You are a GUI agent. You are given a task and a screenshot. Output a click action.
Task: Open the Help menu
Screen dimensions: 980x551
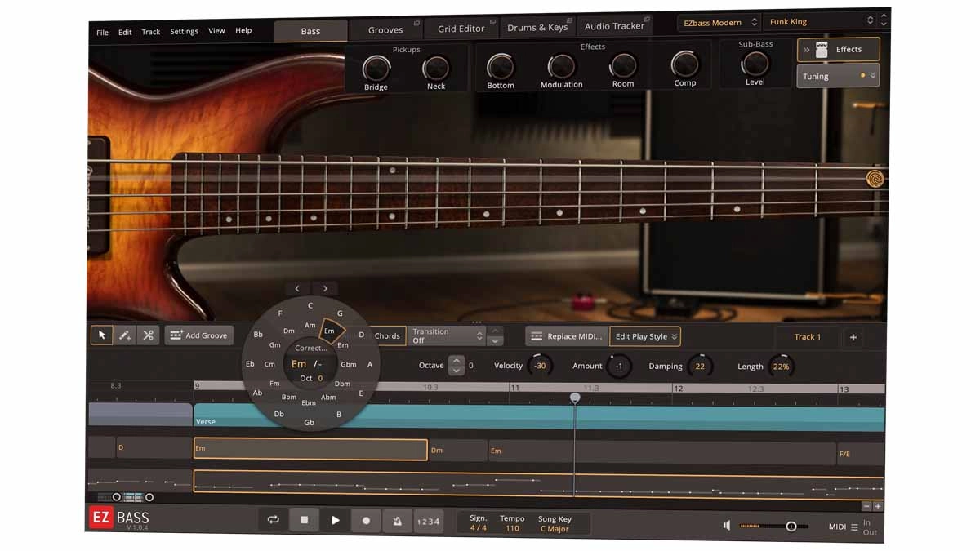(243, 31)
